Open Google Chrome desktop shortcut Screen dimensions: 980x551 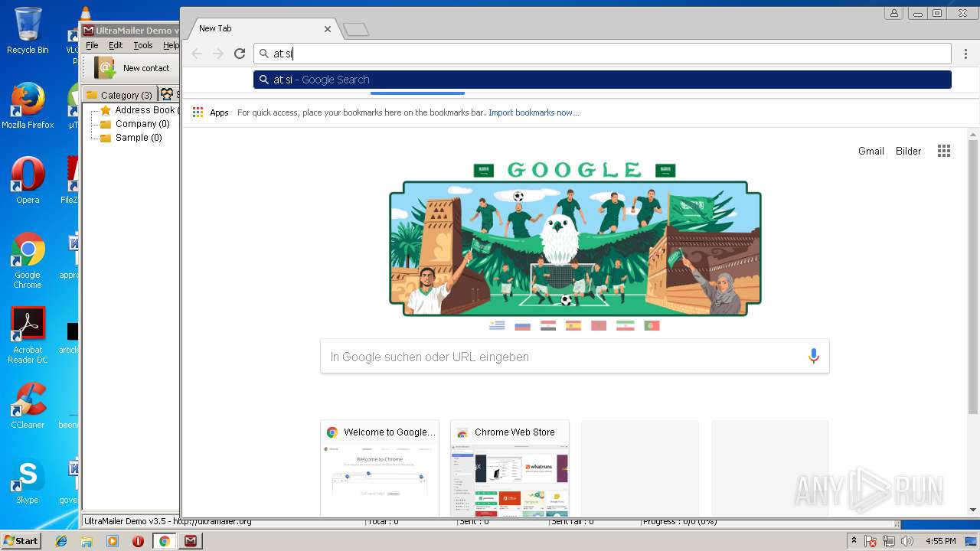click(28, 260)
